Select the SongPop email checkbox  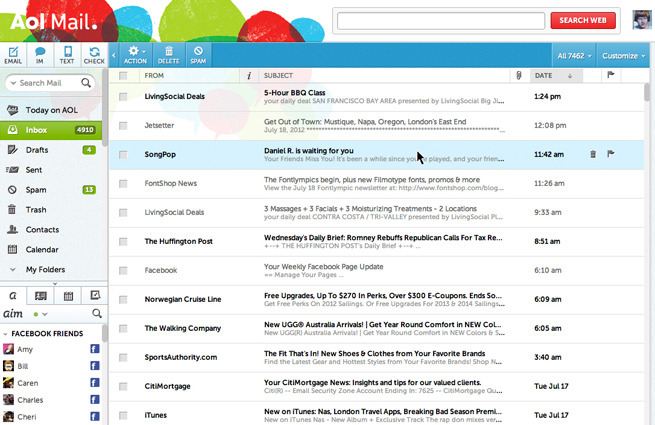pyautogui.click(x=123, y=155)
